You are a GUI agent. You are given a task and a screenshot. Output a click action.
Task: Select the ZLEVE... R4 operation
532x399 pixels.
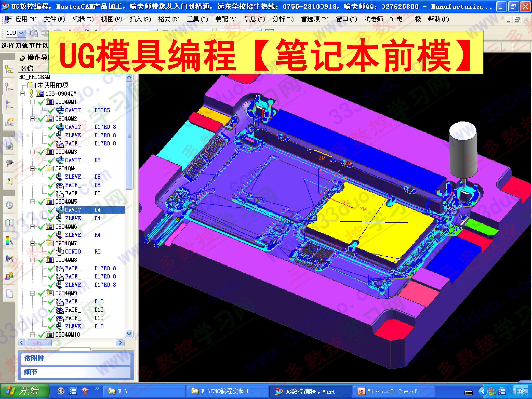click(83, 235)
